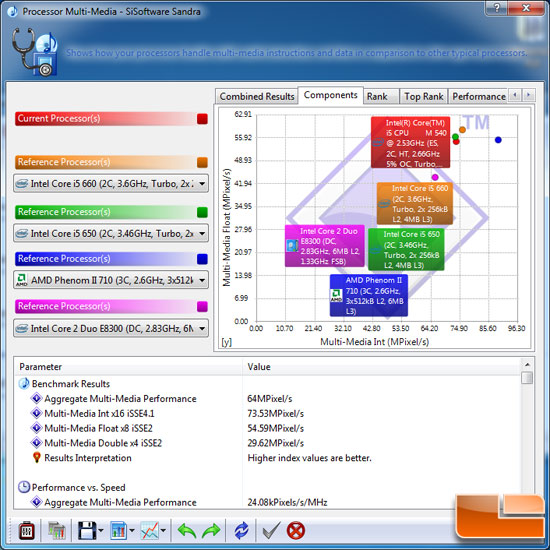The image size is (550, 550).
Task: Open the Intel Core i5 660 dropdown
Action: point(111,183)
